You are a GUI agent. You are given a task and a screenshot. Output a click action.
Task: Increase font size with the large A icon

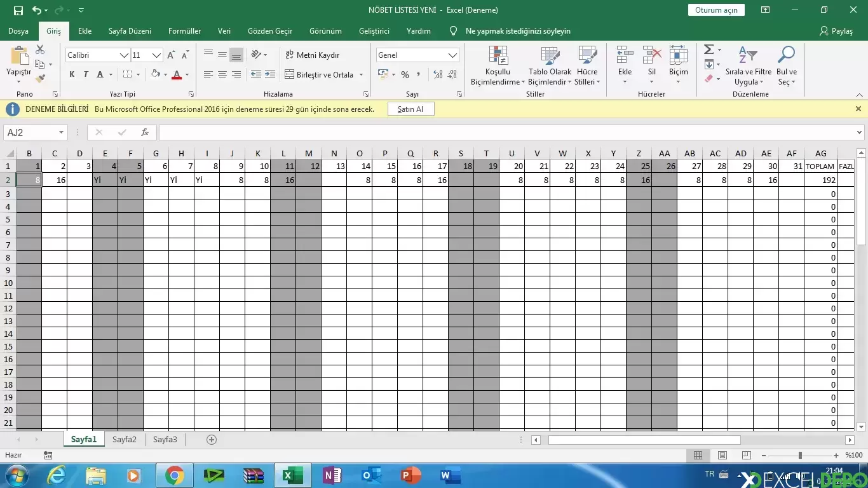171,55
